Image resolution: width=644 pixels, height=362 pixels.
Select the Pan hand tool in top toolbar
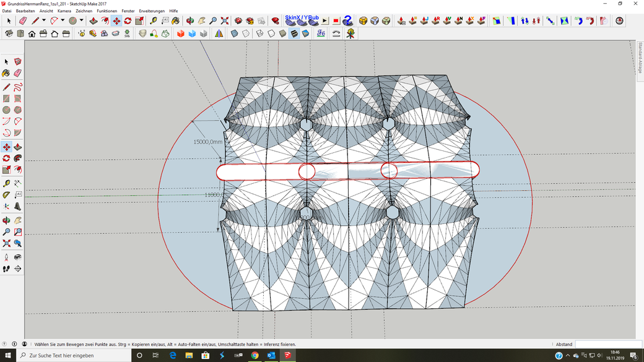[201, 20]
